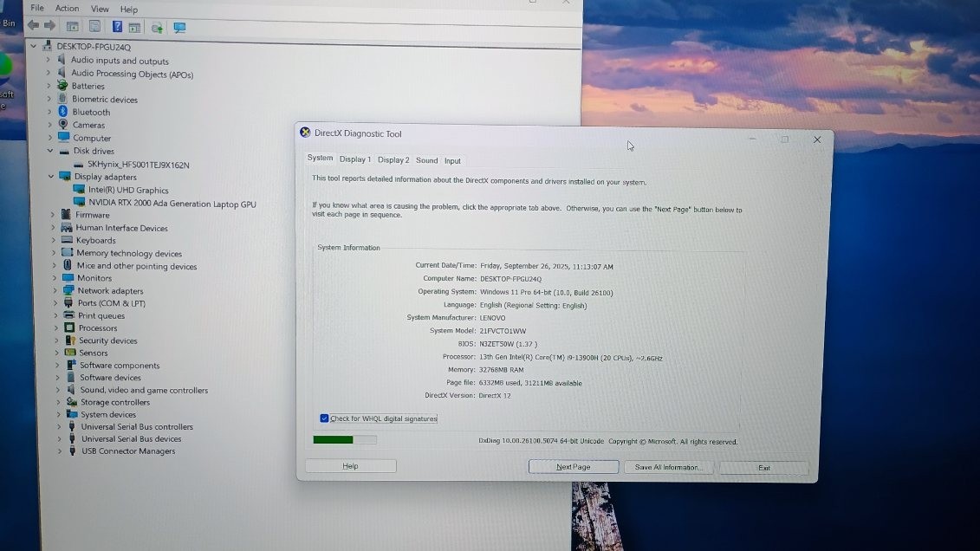The height and width of the screenshot is (551, 980).
Task: Expand the Memory technology devices node
Action: [54, 252]
